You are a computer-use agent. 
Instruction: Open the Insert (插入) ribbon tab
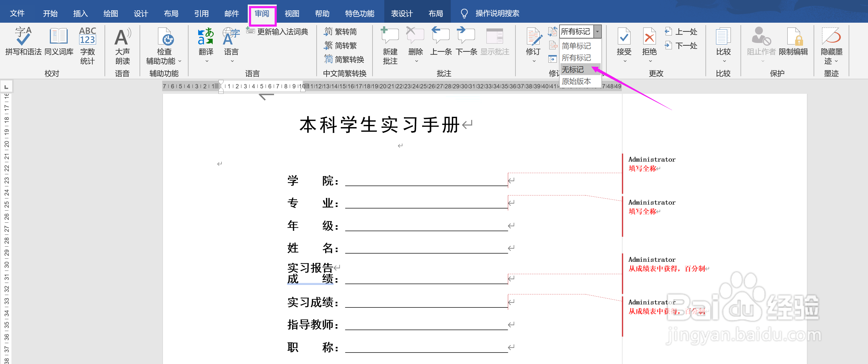coord(80,14)
